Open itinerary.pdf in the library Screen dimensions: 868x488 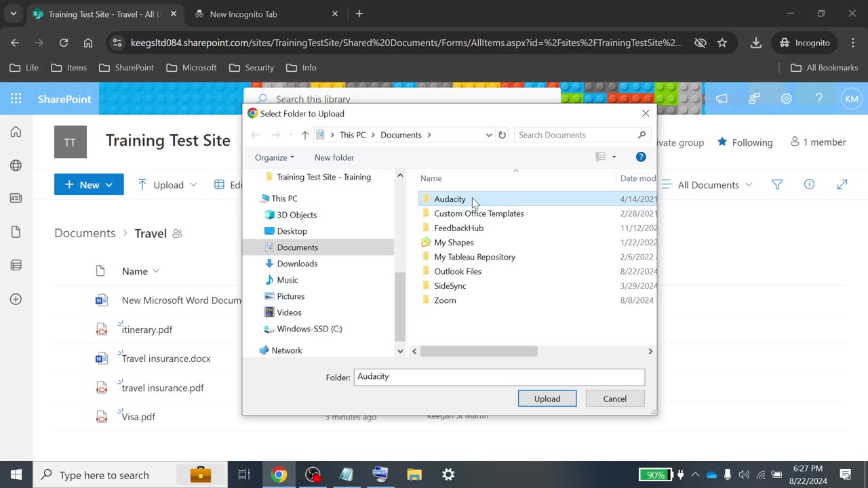(147, 329)
